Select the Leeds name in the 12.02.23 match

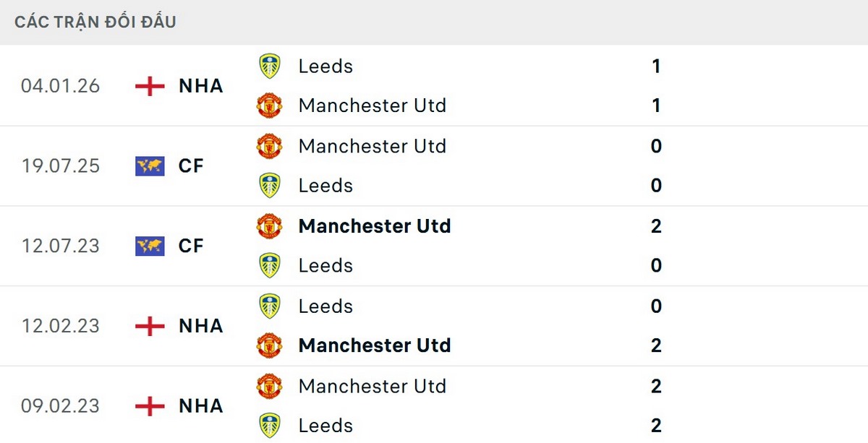[325, 306]
